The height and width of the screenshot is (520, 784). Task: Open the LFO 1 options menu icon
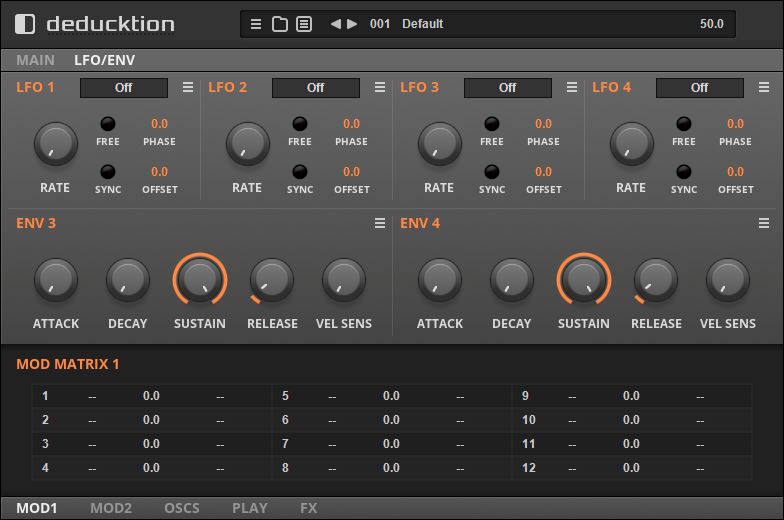pos(188,88)
